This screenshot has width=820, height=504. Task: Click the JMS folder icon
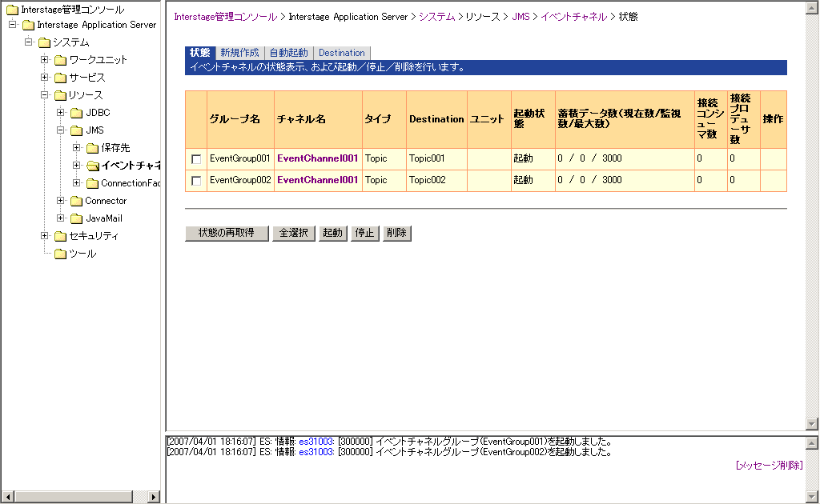coord(77,130)
